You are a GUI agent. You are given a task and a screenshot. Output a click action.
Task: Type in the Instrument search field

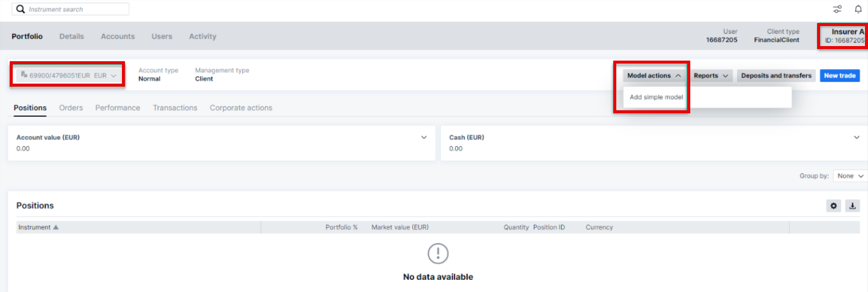pos(76,9)
